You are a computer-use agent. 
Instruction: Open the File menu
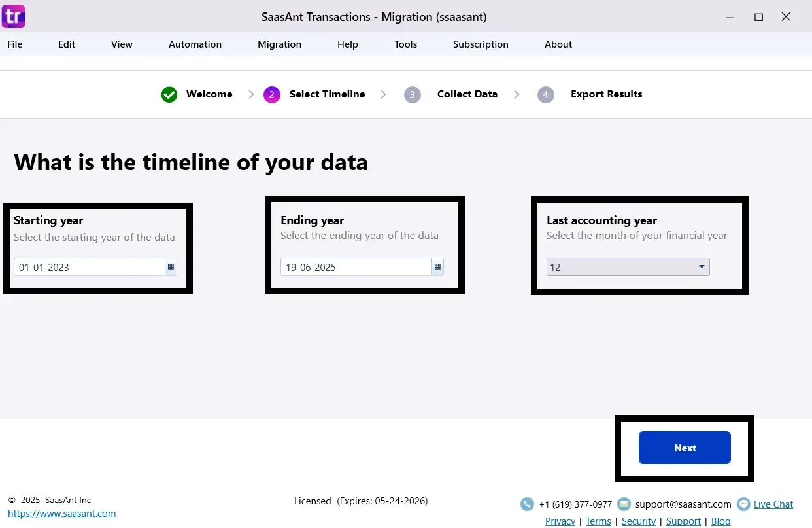point(14,44)
